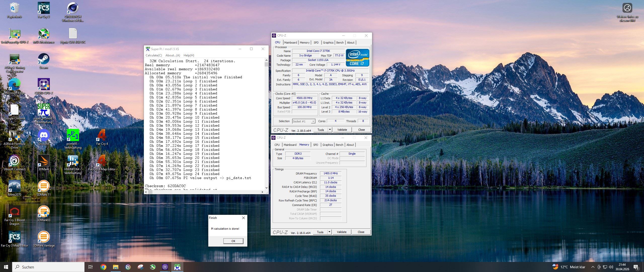The image size is (644, 272).
Task: Open Weitere Infos zu diesem Bild icon
Action: coord(627,12)
